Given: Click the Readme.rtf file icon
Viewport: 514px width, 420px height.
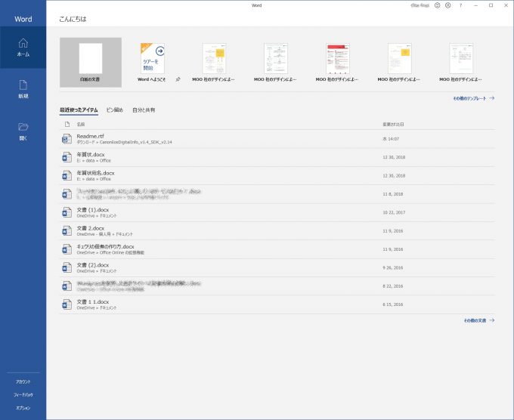Looking at the screenshot, I should point(67,139).
